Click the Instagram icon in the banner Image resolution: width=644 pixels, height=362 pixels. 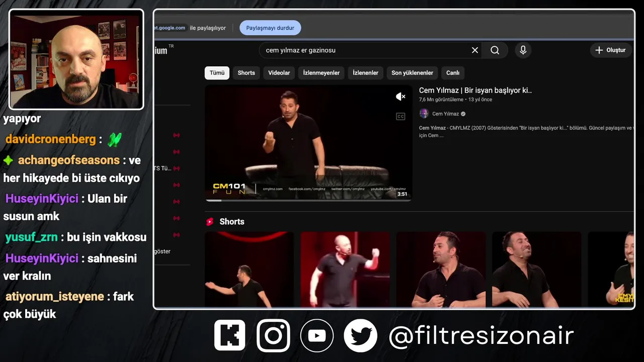[273, 335]
